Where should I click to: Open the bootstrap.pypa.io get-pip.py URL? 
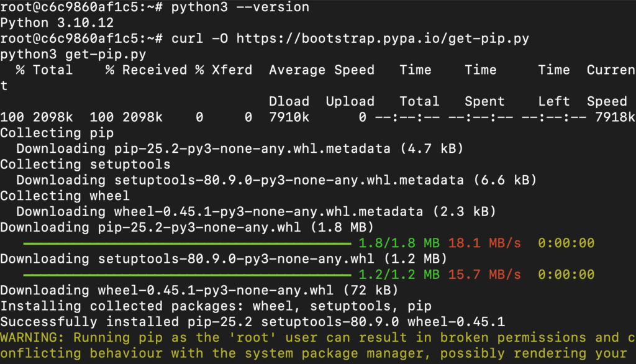click(x=383, y=39)
